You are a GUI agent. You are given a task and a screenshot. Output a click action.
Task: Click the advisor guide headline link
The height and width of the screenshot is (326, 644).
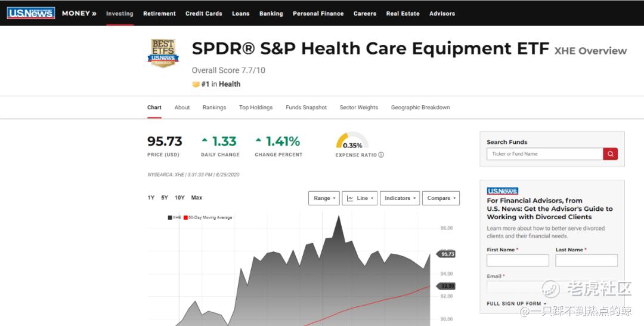550,209
